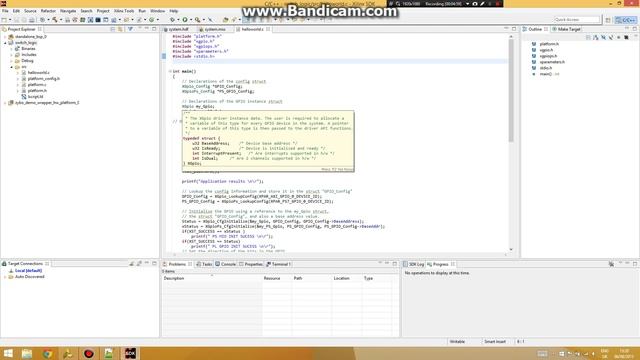Open the Project Explorer view menu icon
Screen dimensions: 640x360
pos(139,29)
